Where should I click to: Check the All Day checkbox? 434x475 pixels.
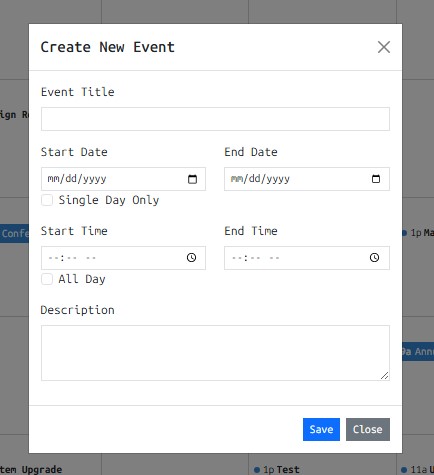47,279
